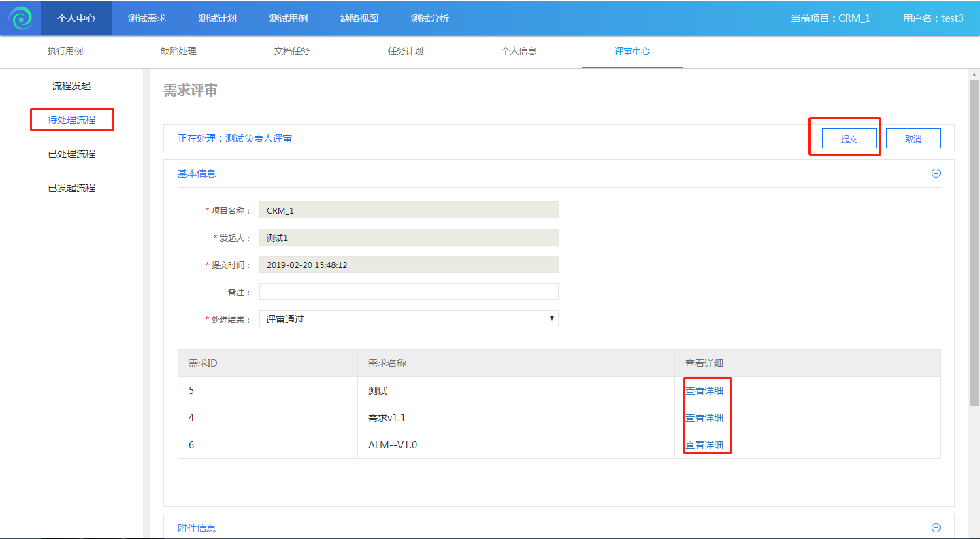
Task: Collapse the 附件信息 section
Action: point(936,527)
